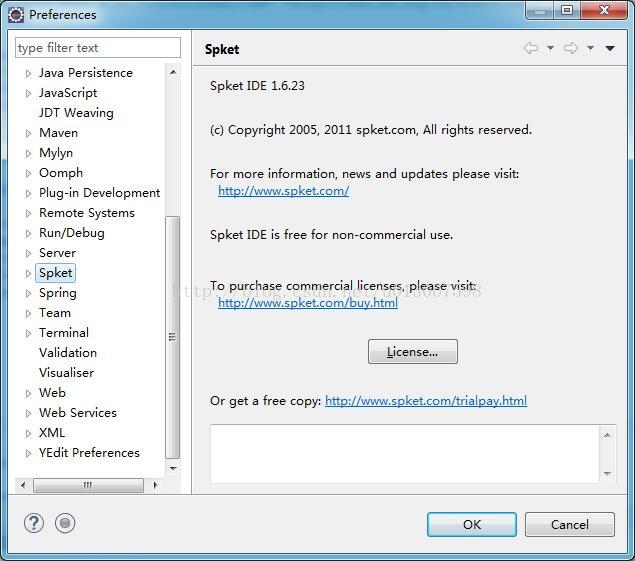Open the Spket page view menu arrow
Image resolution: width=635 pixels, height=561 pixels.
(x=610, y=48)
